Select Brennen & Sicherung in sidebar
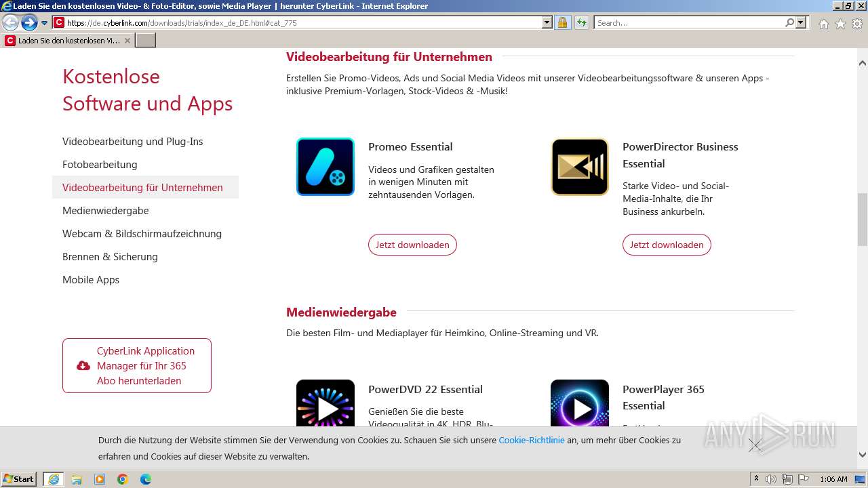This screenshot has height=488, width=868. [110, 257]
